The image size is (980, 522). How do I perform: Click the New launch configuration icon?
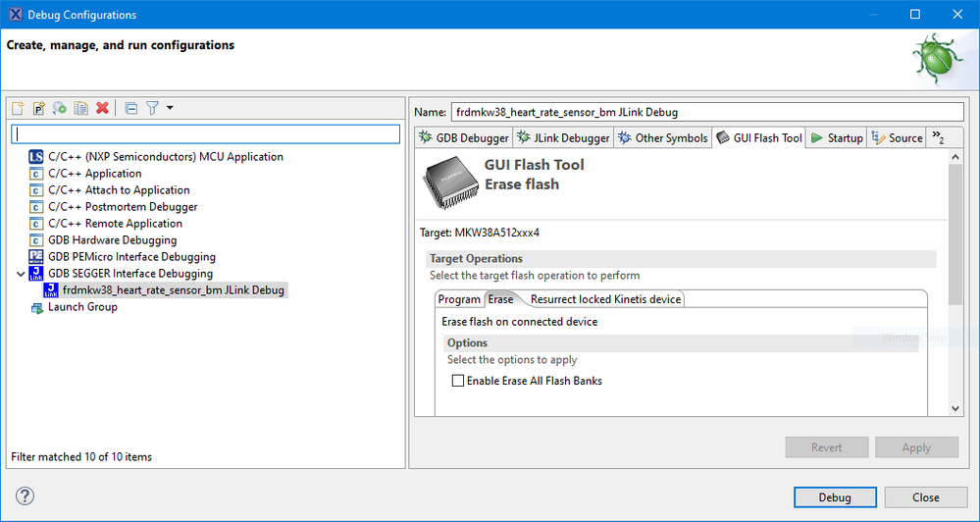click(x=18, y=108)
